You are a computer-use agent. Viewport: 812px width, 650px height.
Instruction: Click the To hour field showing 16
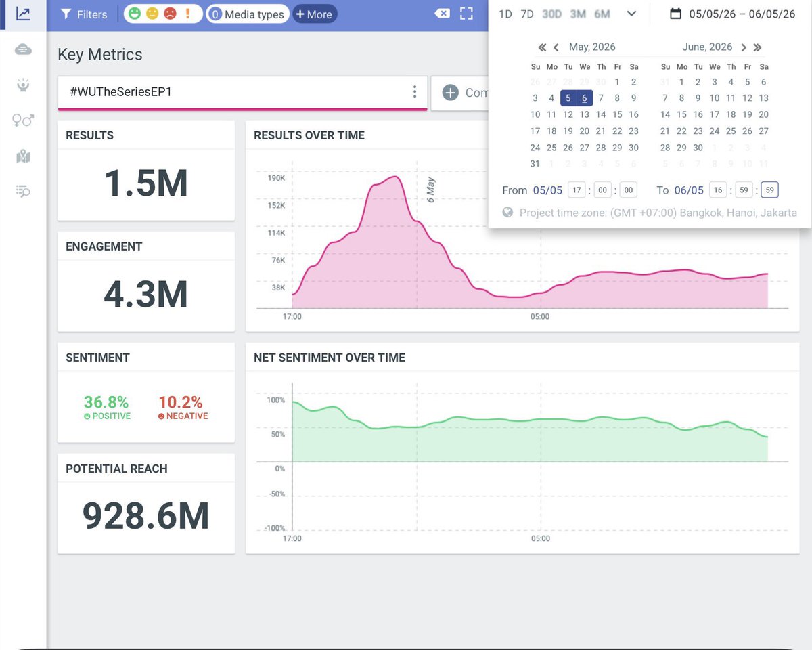[x=718, y=190]
